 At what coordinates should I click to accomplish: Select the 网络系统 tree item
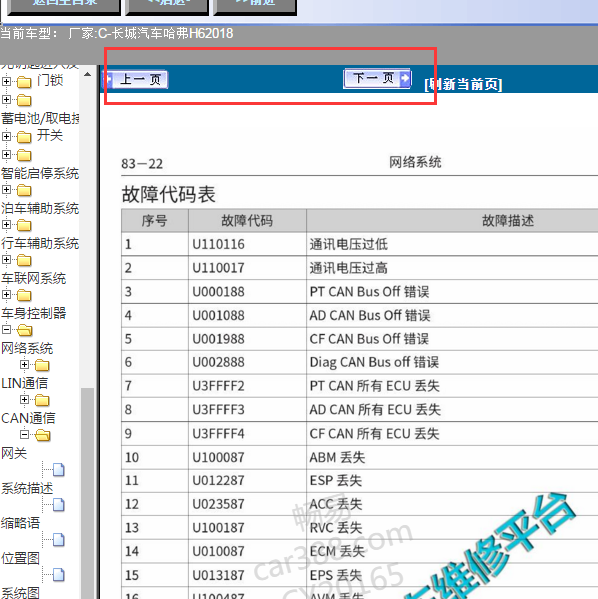tap(27, 348)
